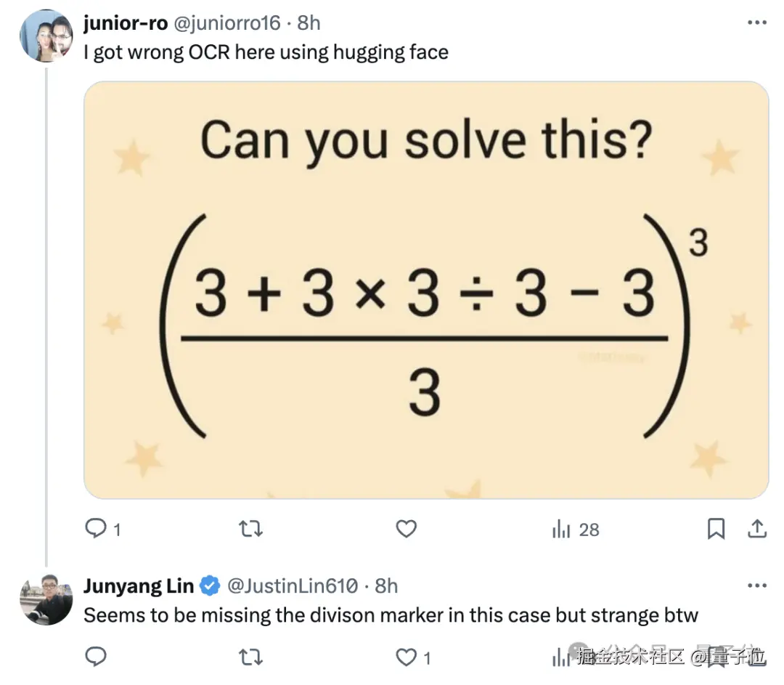Viewport: 784px width, 685px height.
Task: Like junior-ro's tweet with heart icon
Action: [406, 529]
